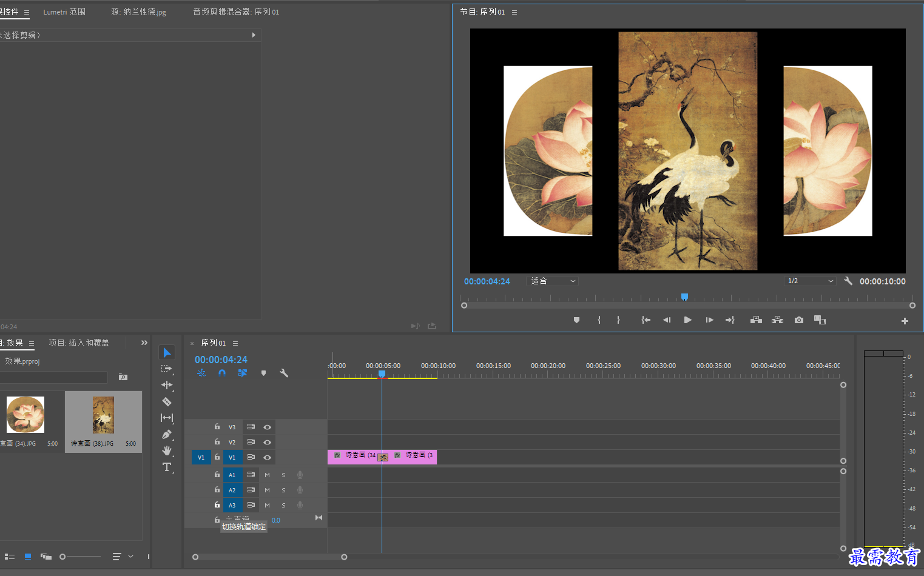The image size is (924, 576).
Task: Open project 效果 panel menu
Action: (32, 343)
